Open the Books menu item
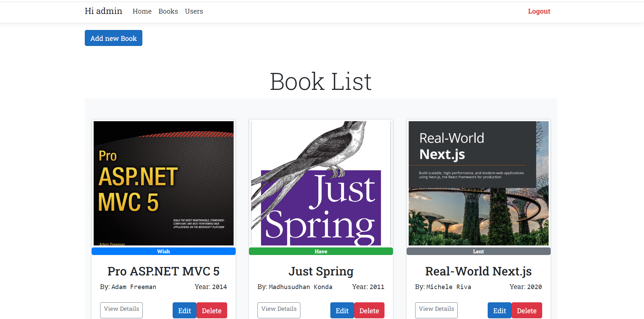Screen dimensions: 644x319 (168, 11)
